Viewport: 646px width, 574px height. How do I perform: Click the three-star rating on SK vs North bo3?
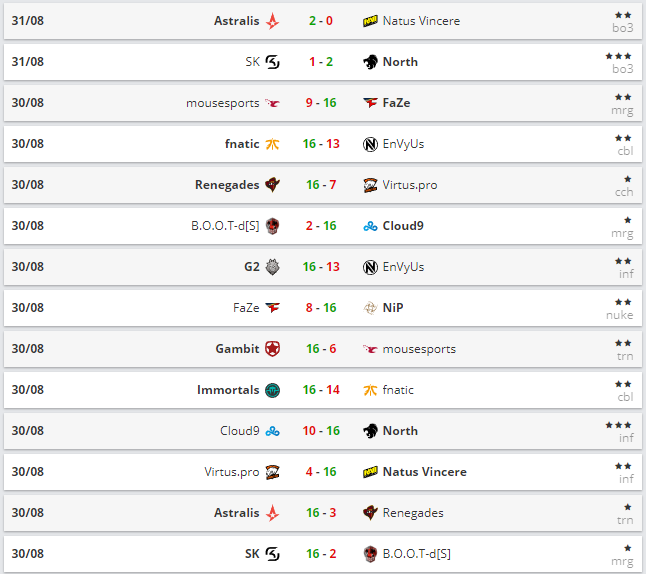[618, 56]
